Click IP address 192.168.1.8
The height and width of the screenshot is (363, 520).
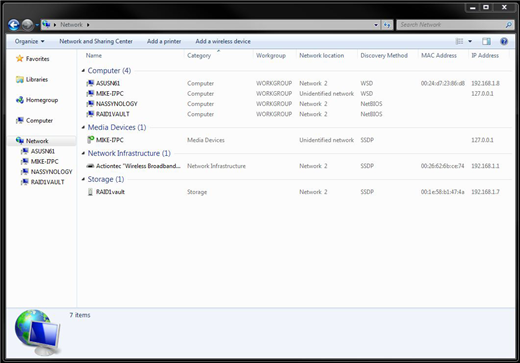coord(485,83)
